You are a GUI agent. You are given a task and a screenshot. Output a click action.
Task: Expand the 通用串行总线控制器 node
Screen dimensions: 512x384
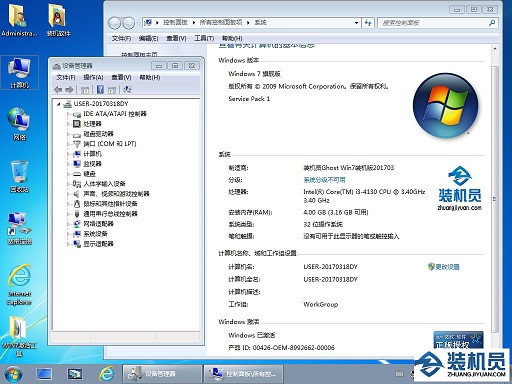click(x=68, y=214)
